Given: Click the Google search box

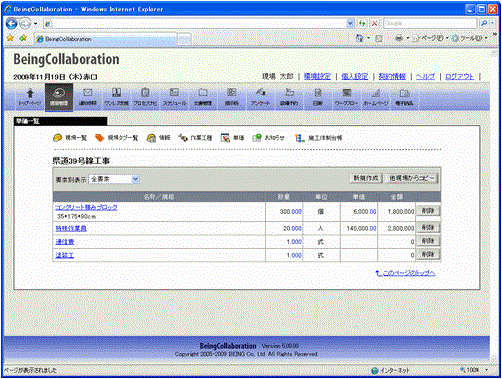Looking at the screenshot, I should point(430,23).
